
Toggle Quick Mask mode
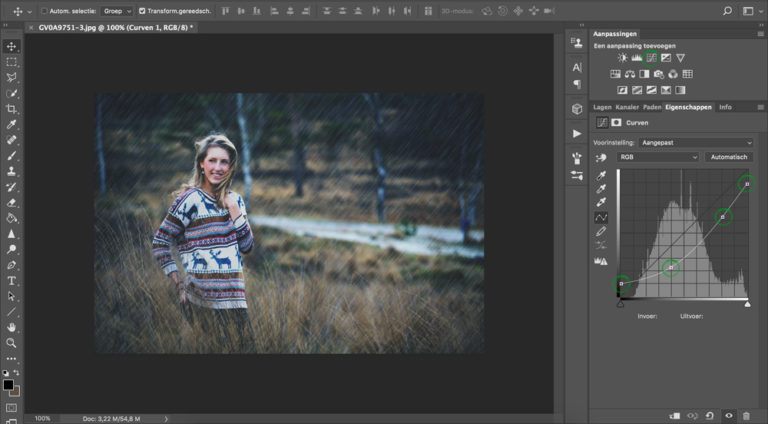11,407
